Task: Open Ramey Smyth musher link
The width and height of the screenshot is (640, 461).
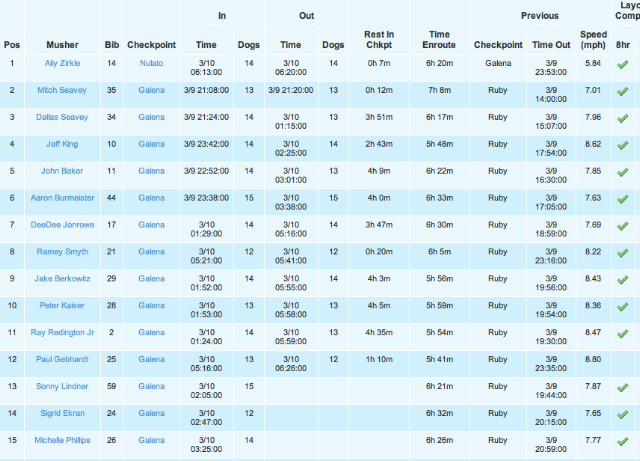Action: click(62, 252)
